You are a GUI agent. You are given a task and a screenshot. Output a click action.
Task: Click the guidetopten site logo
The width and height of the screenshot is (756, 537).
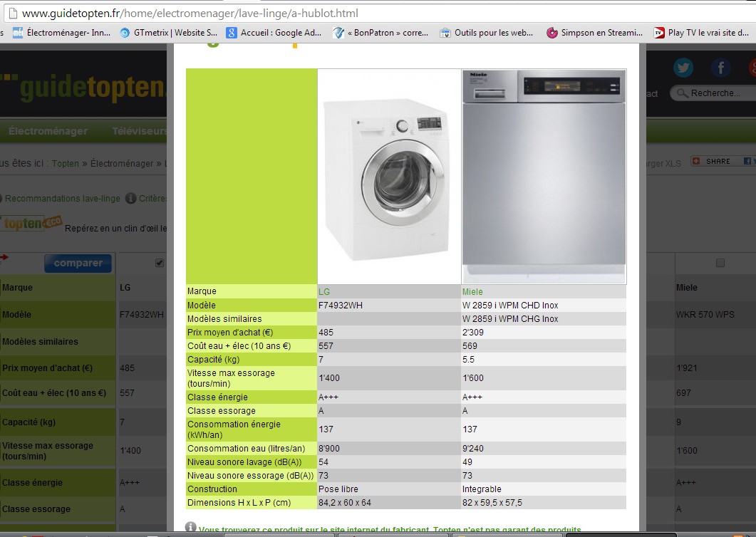83,88
